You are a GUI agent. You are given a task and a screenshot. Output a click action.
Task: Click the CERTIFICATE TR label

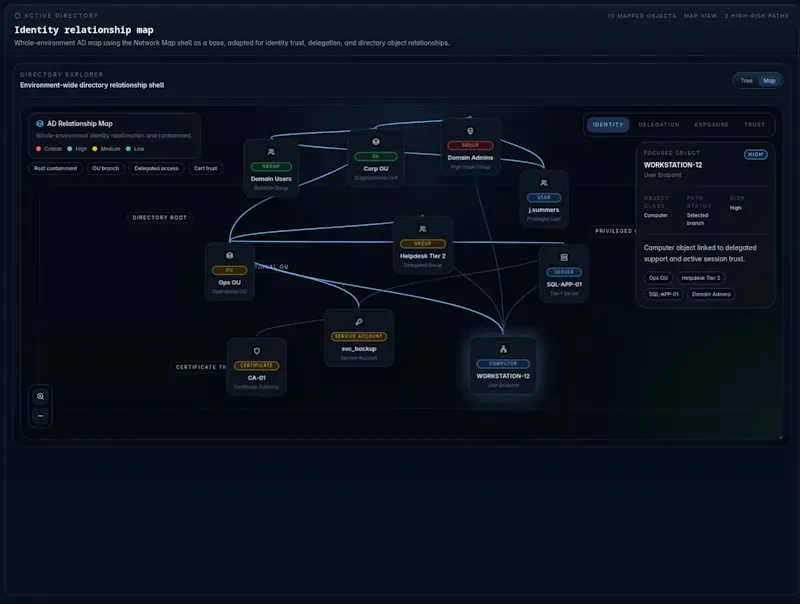(201, 367)
